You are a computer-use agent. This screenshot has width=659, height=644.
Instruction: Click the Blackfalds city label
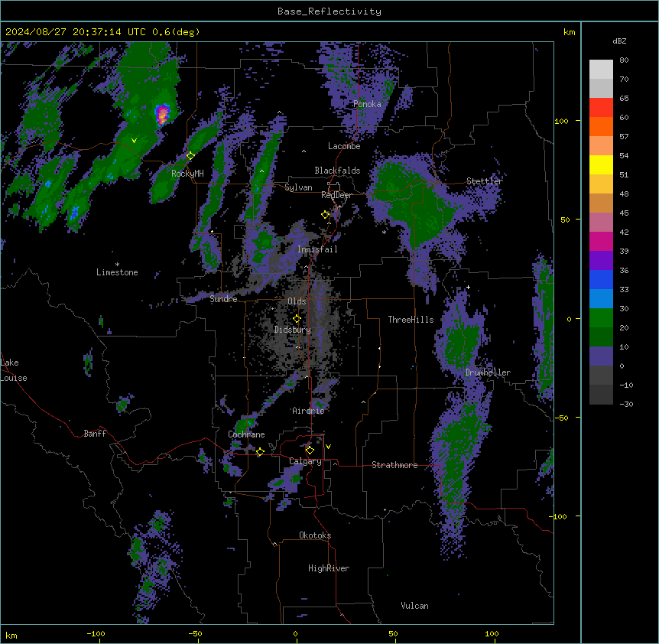[x=337, y=171]
